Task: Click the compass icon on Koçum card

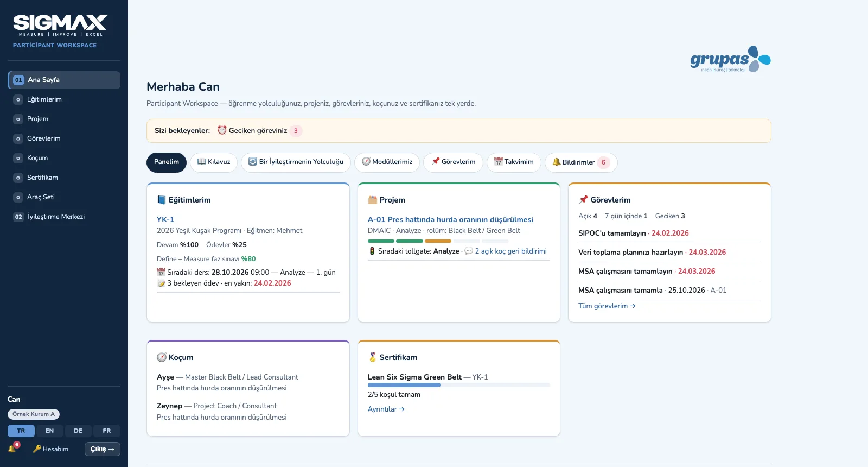Action: click(x=162, y=357)
